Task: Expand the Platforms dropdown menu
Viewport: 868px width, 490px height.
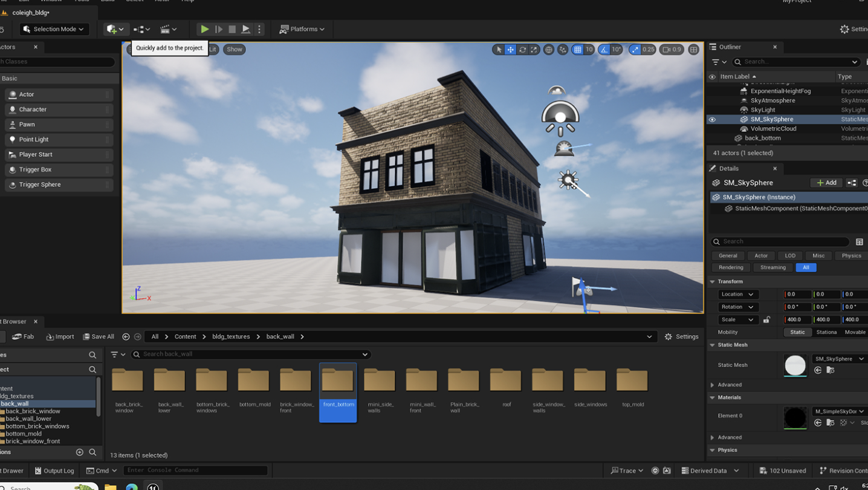Action: 302,29
